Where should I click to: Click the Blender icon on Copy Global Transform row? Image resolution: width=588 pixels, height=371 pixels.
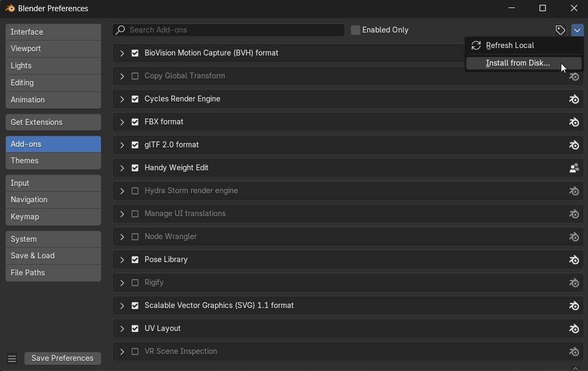click(574, 77)
